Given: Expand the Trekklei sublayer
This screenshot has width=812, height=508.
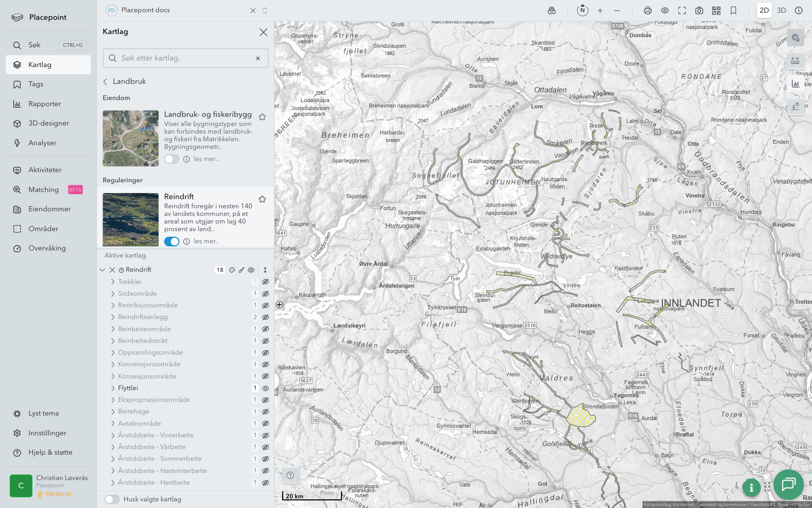Looking at the screenshot, I should [x=113, y=282].
